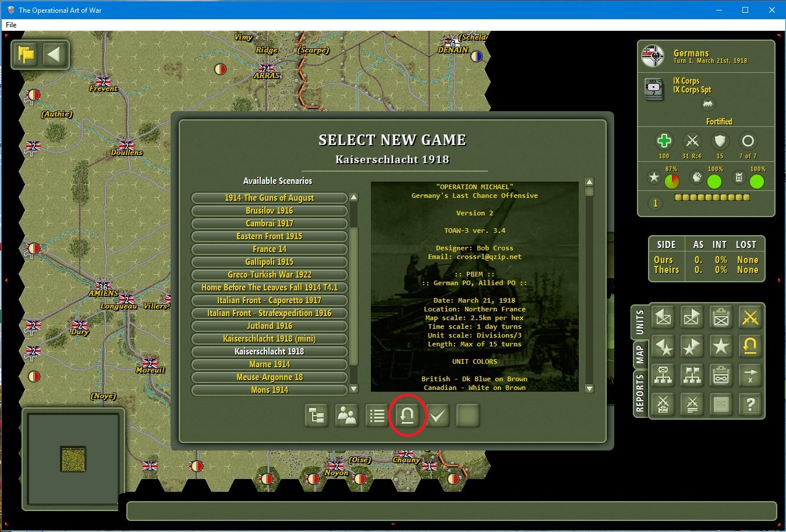
Task: Click the clipboard with infinity symbol icon
Action: tap(721, 375)
